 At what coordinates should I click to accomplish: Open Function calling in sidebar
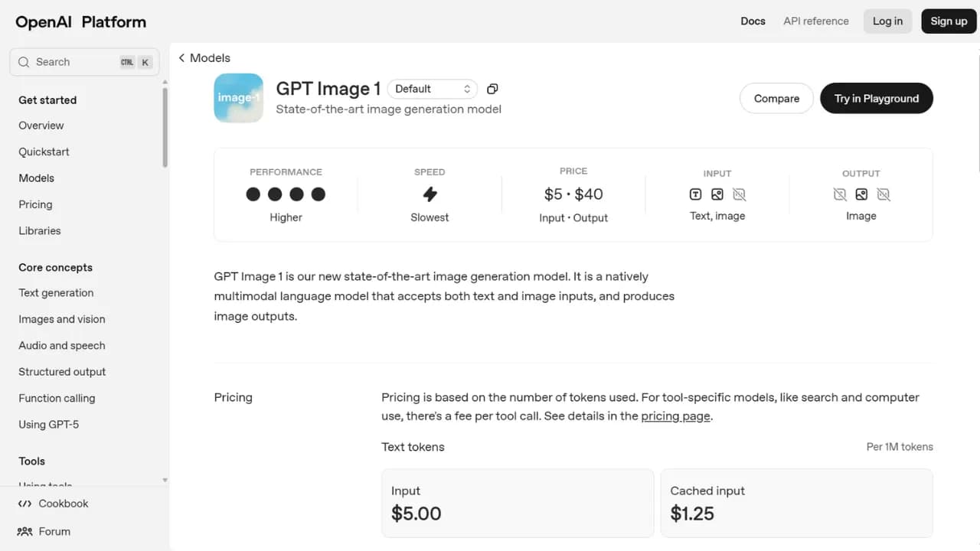click(57, 398)
